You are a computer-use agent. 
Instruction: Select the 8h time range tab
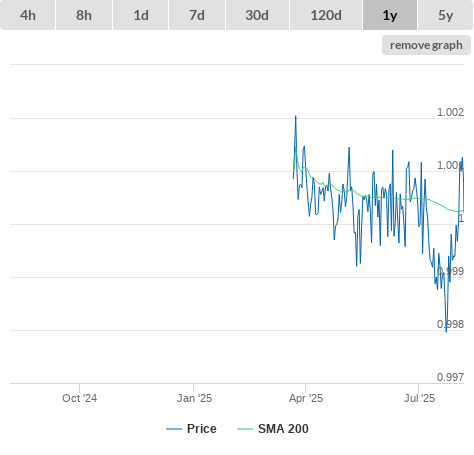coord(84,15)
